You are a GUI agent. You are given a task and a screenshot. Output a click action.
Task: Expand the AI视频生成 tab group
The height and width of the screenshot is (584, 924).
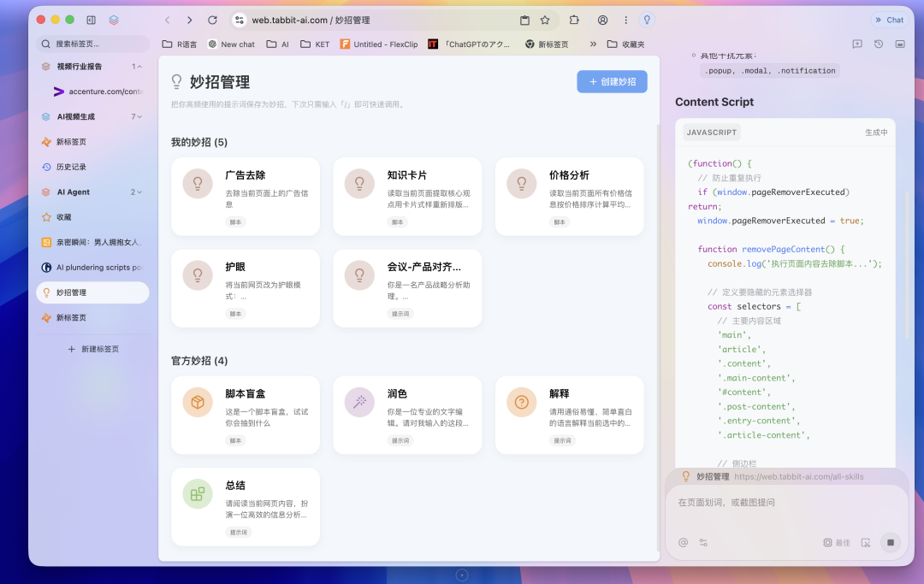coord(139,116)
